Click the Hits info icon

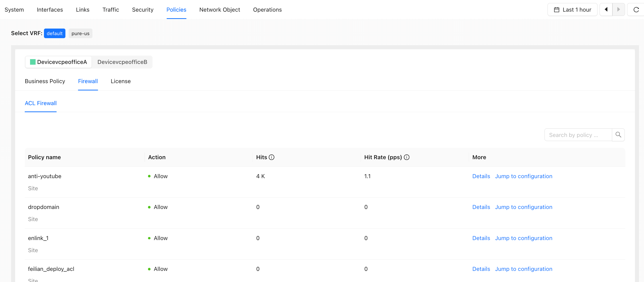click(x=271, y=157)
